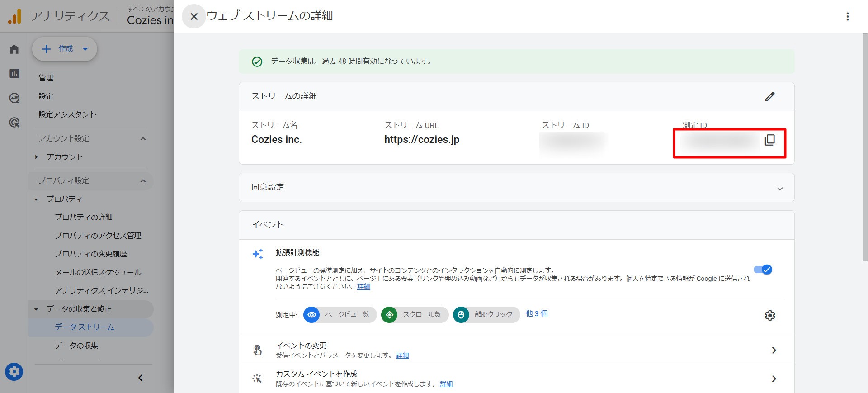Open 詳細 link in enhanced measurement description
This screenshot has height=393, width=868.
tap(363, 287)
